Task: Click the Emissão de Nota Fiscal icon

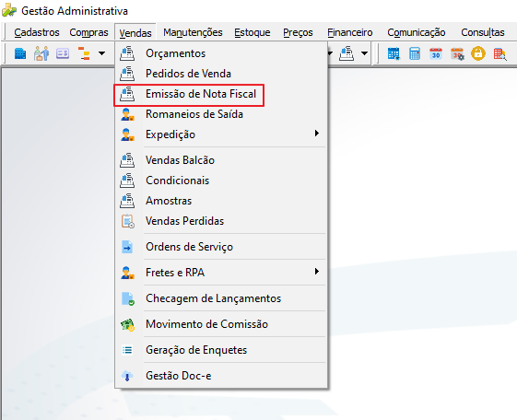Action: click(127, 94)
